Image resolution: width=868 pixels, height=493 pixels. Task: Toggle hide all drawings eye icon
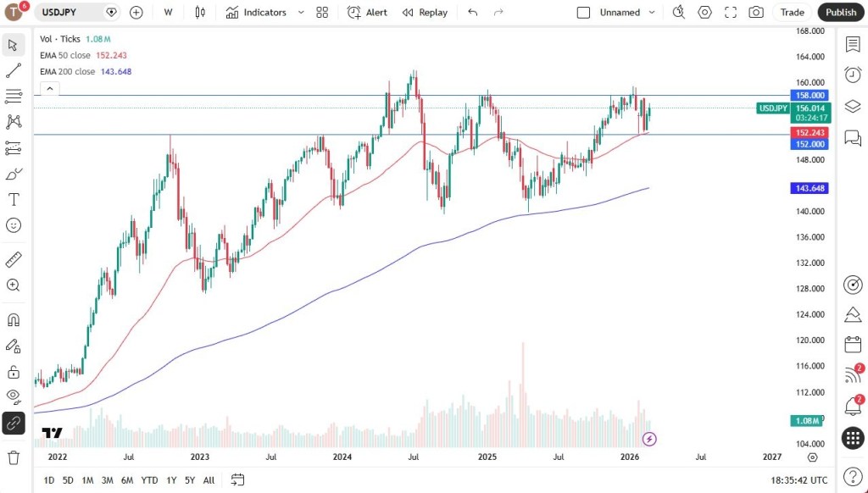14,396
